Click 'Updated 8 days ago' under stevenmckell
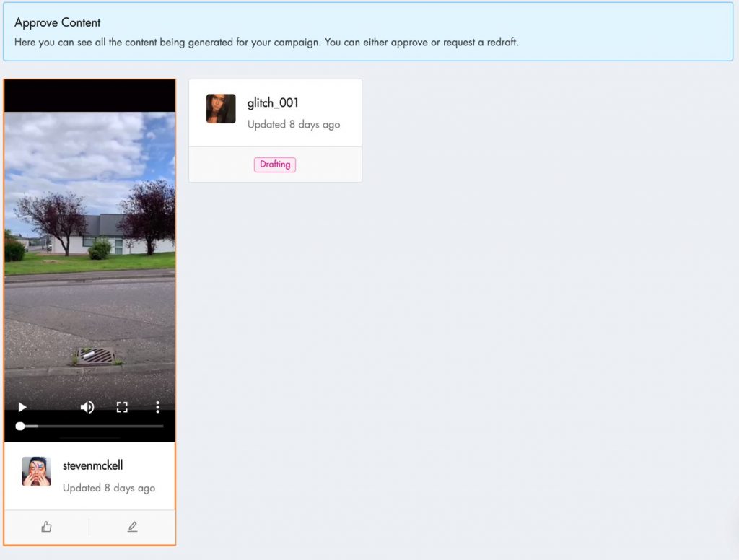The image size is (739, 560). [x=109, y=488]
